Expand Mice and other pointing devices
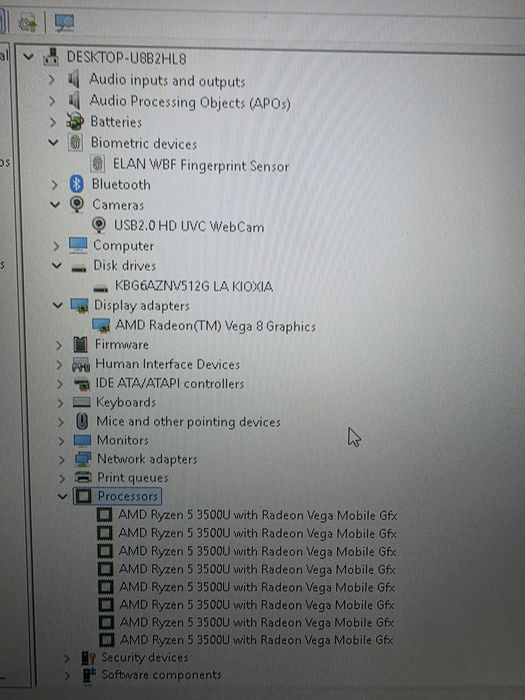The width and height of the screenshot is (525, 700). tap(60, 422)
